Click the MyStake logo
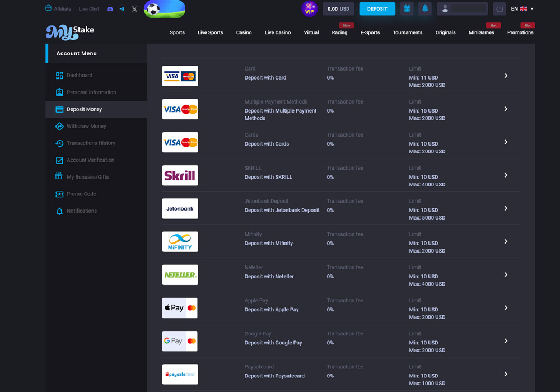The height and width of the screenshot is (392, 560). coord(70,31)
